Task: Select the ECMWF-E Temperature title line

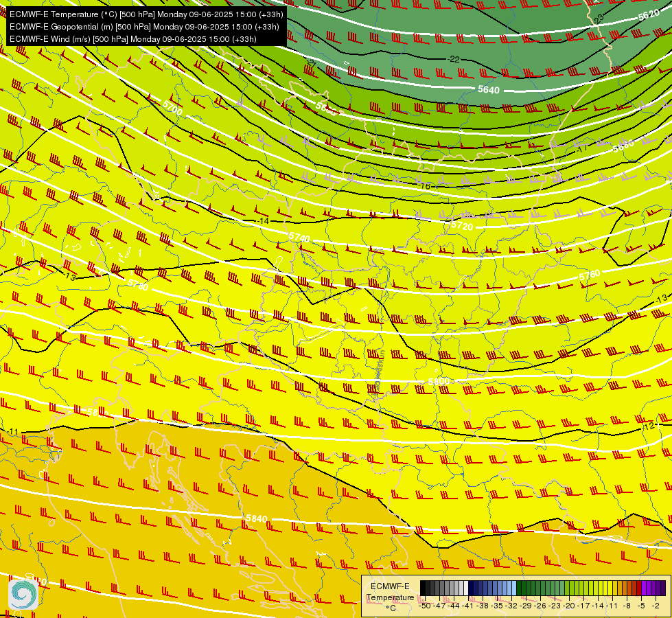Action: point(146,14)
